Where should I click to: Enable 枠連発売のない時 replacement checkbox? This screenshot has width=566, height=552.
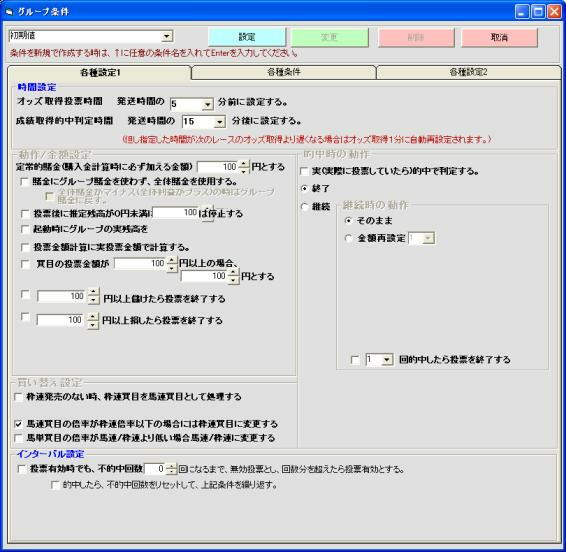click(x=18, y=397)
